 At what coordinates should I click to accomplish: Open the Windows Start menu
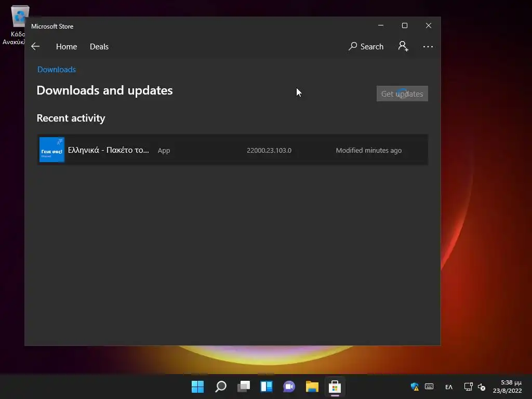pyautogui.click(x=197, y=387)
